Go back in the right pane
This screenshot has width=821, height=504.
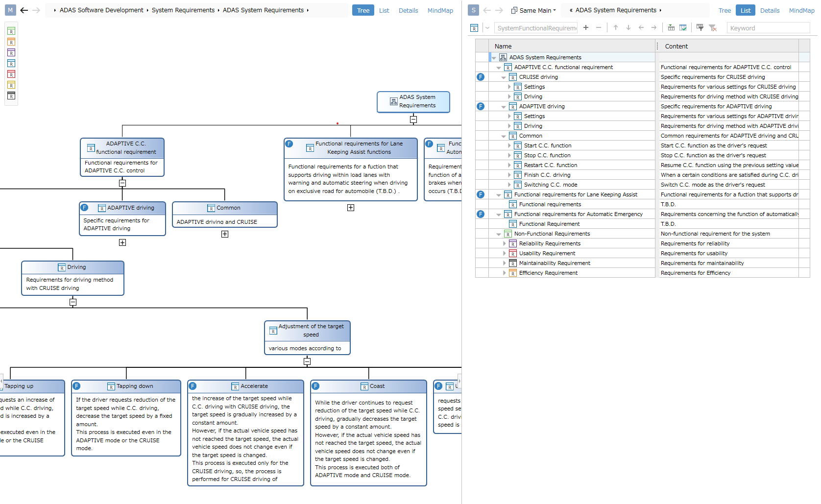tap(487, 10)
